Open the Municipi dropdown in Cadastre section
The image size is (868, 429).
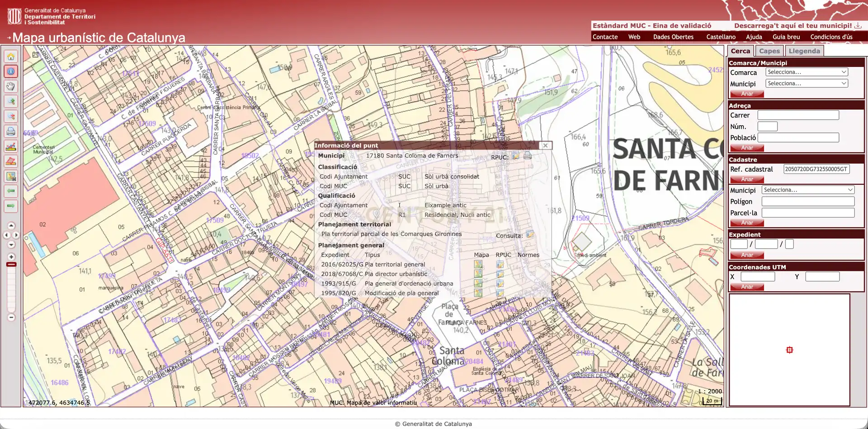pyautogui.click(x=808, y=190)
